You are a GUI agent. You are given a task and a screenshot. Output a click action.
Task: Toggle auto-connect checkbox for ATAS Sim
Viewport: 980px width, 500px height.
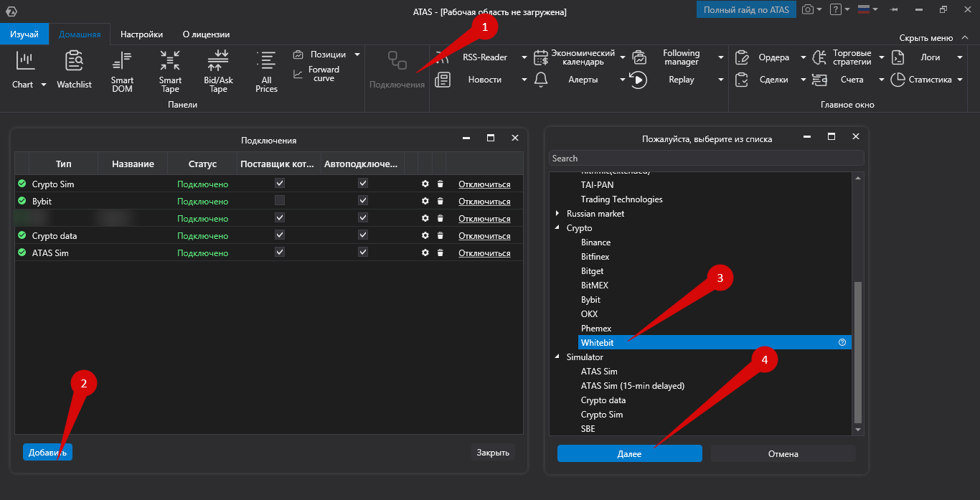coord(363,253)
